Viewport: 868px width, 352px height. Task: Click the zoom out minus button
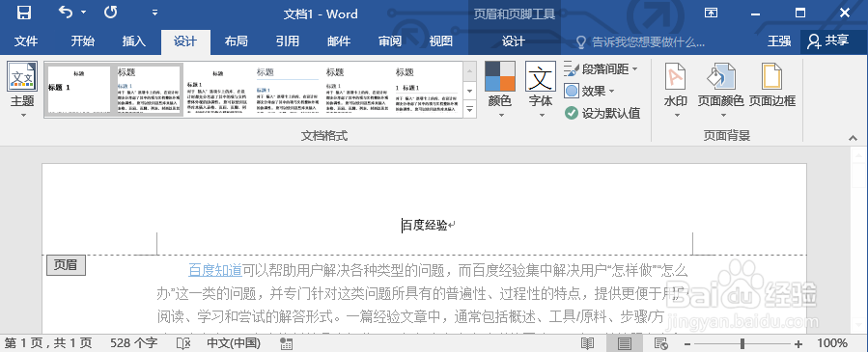(687, 343)
